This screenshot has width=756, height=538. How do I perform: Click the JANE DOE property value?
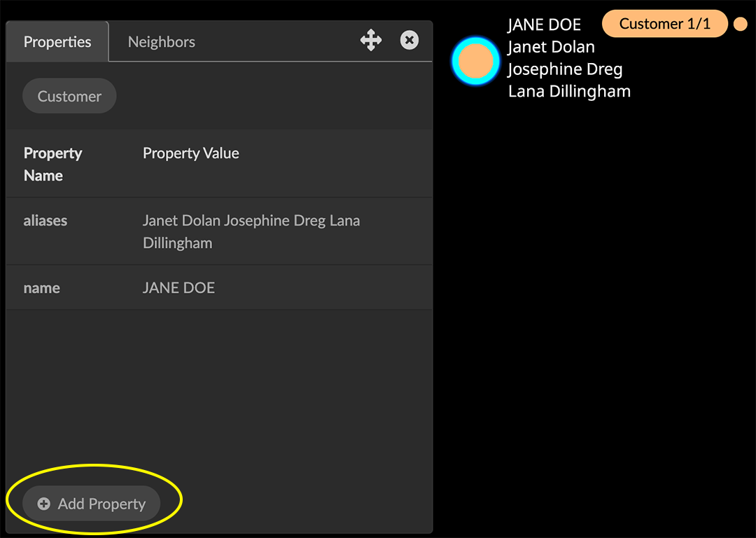(x=179, y=288)
